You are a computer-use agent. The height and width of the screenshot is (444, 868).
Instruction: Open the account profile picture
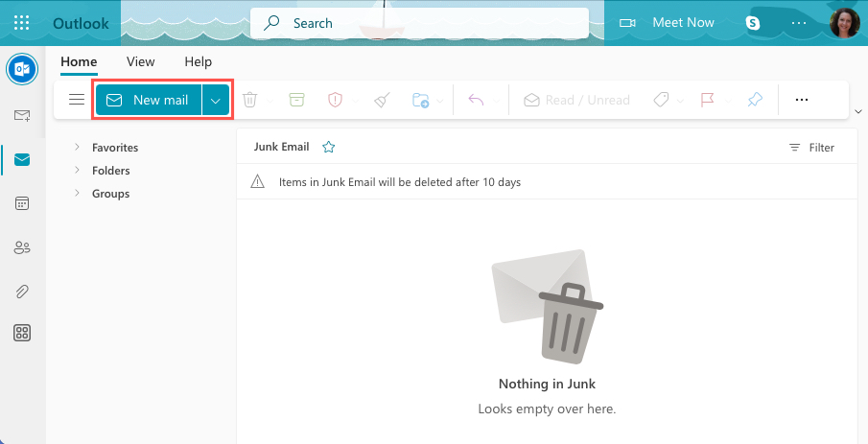pos(845,23)
